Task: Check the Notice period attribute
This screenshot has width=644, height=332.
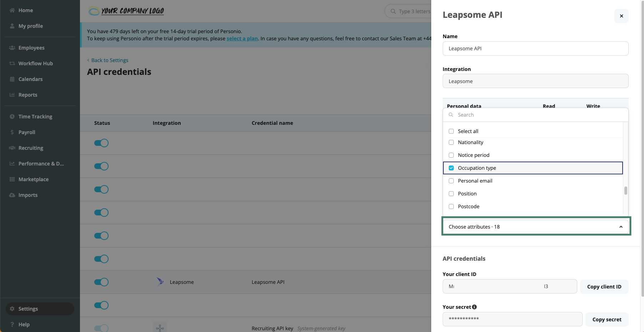Action: coord(451,155)
